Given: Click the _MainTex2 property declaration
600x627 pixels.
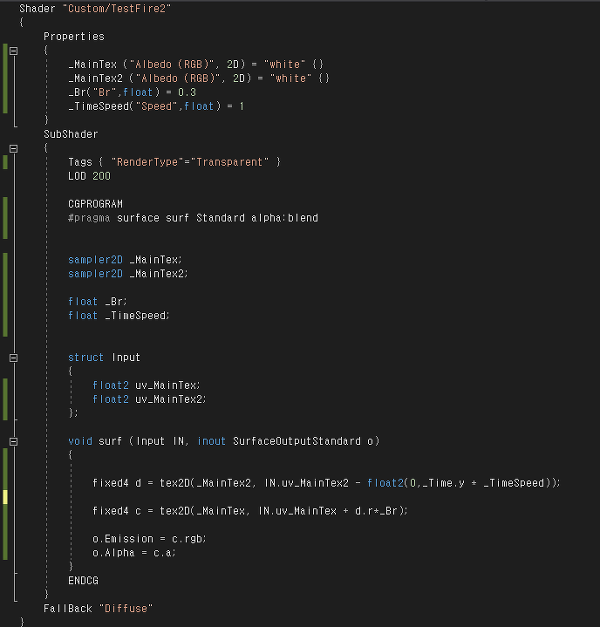Looking at the screenshot, I should [x=198, y=78].
